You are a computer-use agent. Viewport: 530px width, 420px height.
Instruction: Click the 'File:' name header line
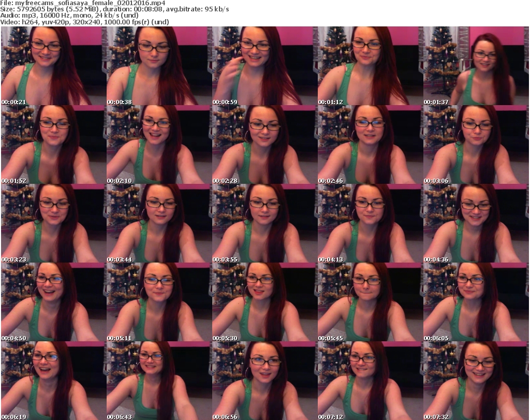82,3
